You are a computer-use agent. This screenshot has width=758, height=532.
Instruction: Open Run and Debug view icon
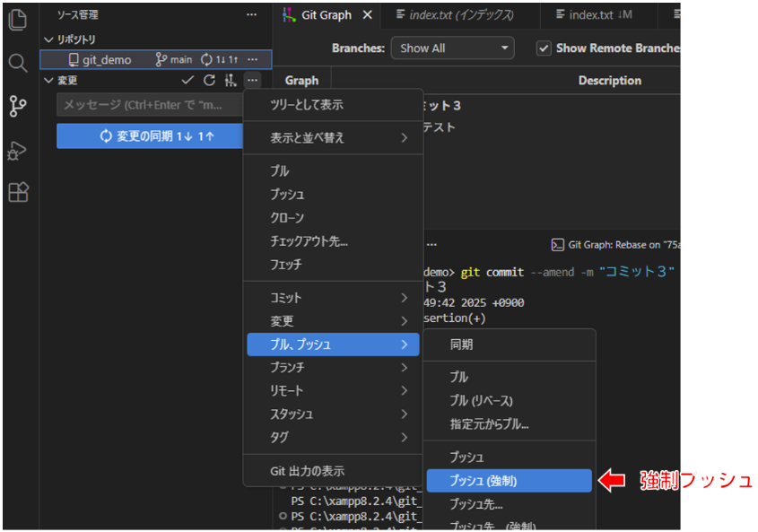[x=17, y=150]
